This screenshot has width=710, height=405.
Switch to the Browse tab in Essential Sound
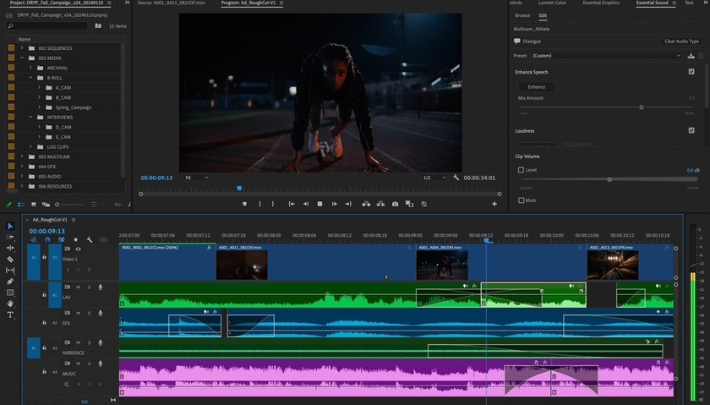pos(522,16)
